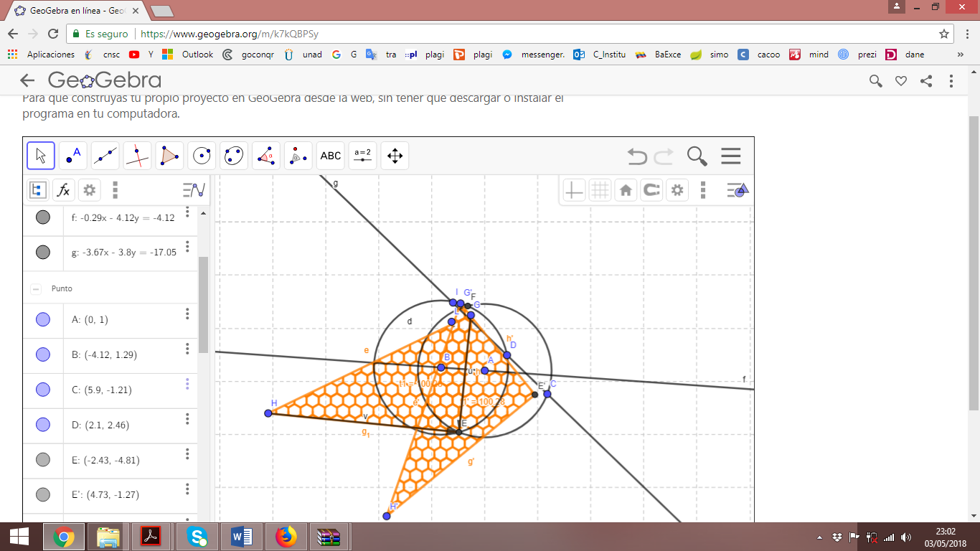Select the Polygon tool
This screenshot has height=551, width=980.
coord(169,155)
